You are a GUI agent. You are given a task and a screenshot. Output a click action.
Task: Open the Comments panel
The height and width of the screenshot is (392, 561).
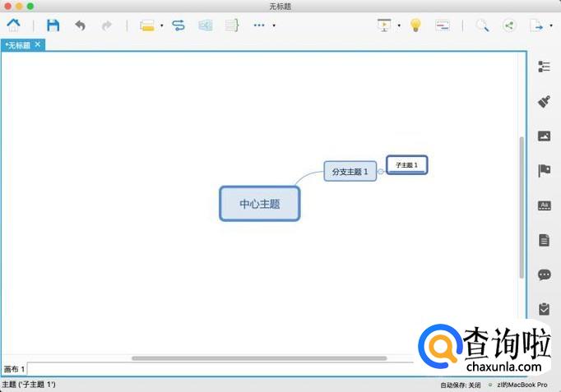(544, 274)
